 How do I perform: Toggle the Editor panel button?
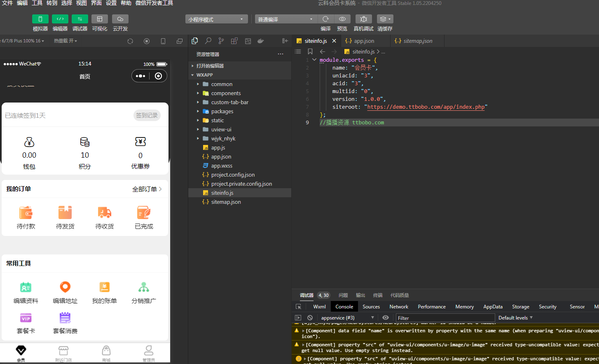[x=60, y=19]
